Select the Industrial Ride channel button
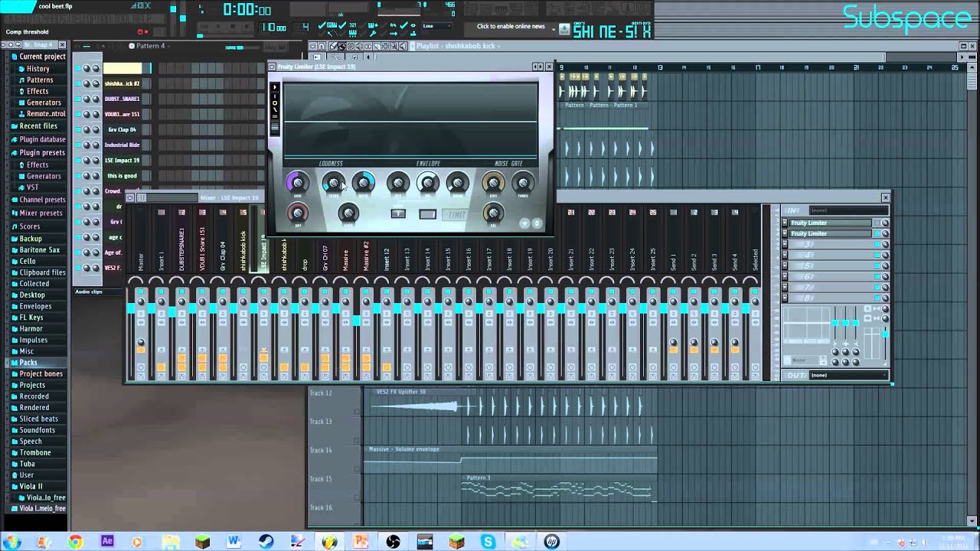Screen dimensions: 980x551 (x=122, y=145)
